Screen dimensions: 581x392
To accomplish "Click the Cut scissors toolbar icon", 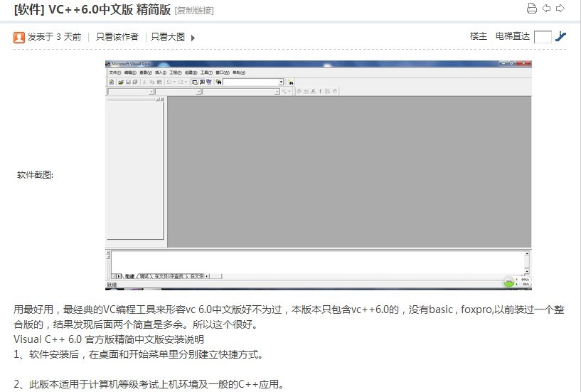I will coord(144,82).
